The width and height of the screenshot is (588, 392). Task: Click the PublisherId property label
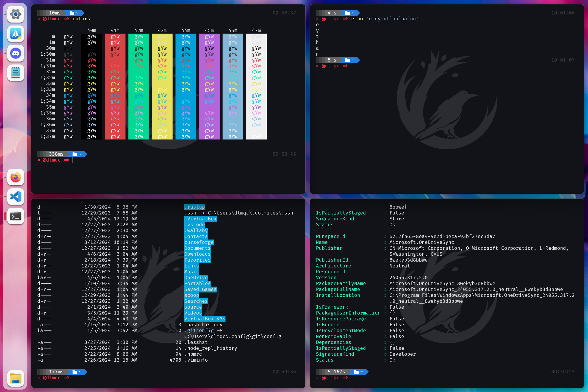[x=332, y=260]
